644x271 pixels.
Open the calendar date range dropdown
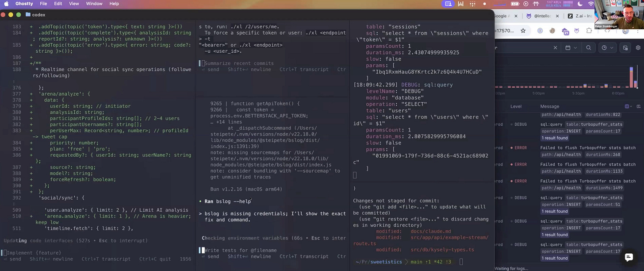coord(571,47)
